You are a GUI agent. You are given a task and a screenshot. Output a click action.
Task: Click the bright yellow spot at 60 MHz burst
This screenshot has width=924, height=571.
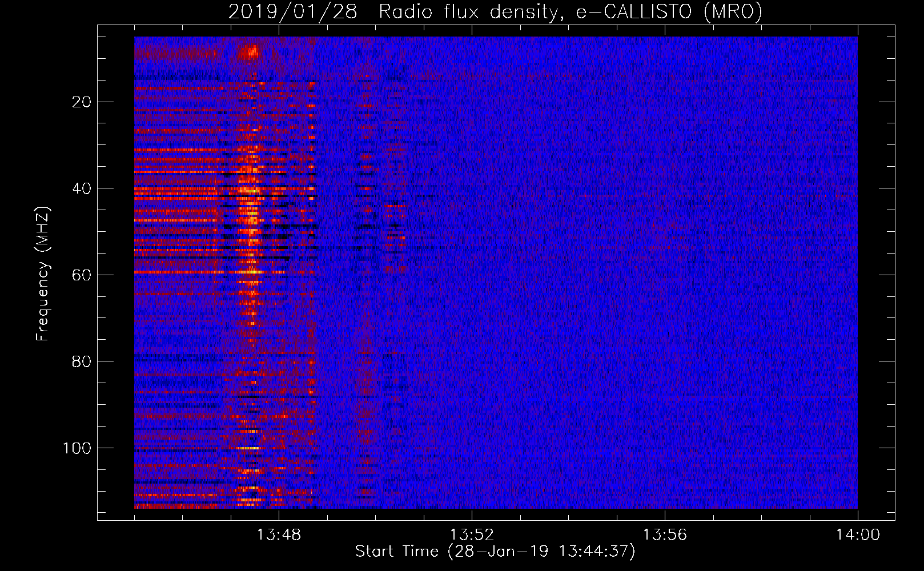point(250,272)
